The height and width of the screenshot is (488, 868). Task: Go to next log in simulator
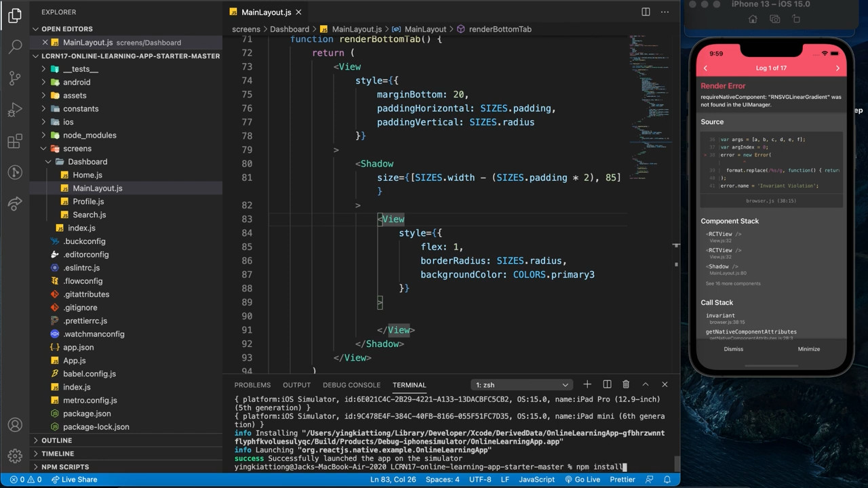point(837,68)
